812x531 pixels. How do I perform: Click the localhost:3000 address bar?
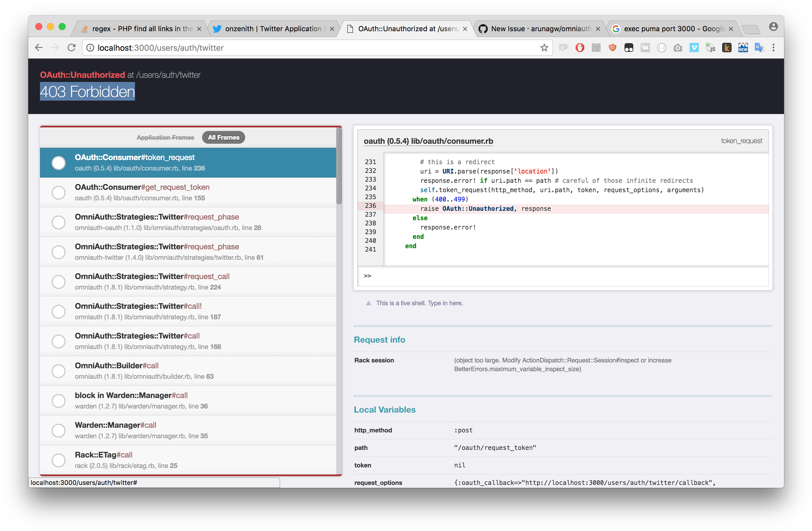(307, 48)
